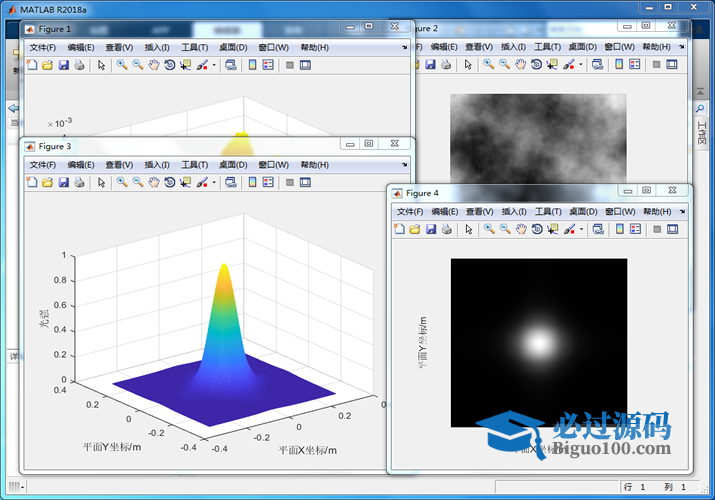Viewport: 715px width, 500px height.
Task: Open 编辑(E) menu in Figure 3
Action: [x=81, y=165]
